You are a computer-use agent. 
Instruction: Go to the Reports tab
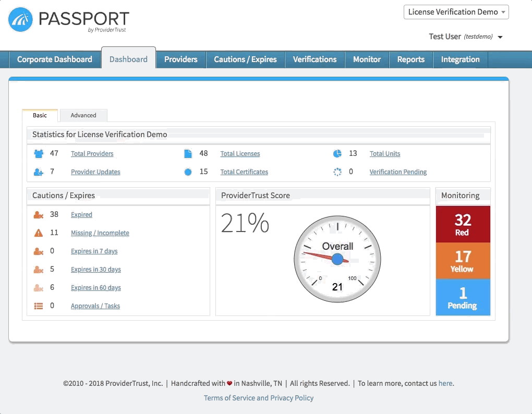411,59
